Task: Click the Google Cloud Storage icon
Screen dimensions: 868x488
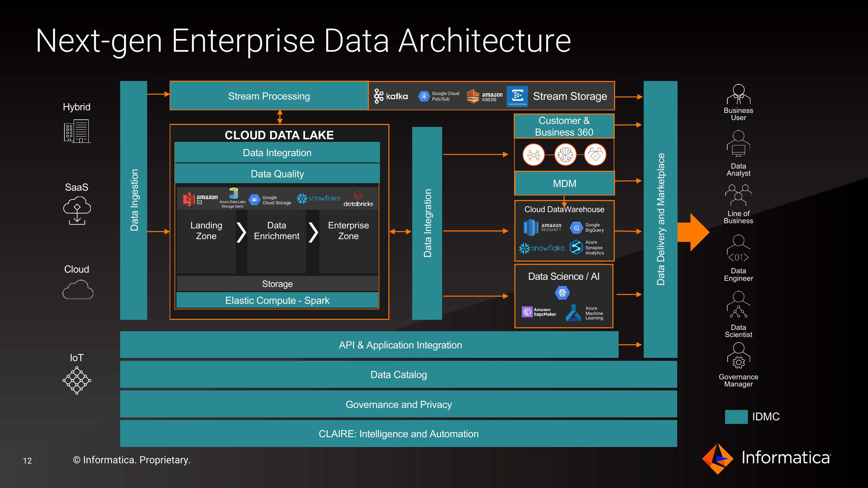Action: [254, 200]
